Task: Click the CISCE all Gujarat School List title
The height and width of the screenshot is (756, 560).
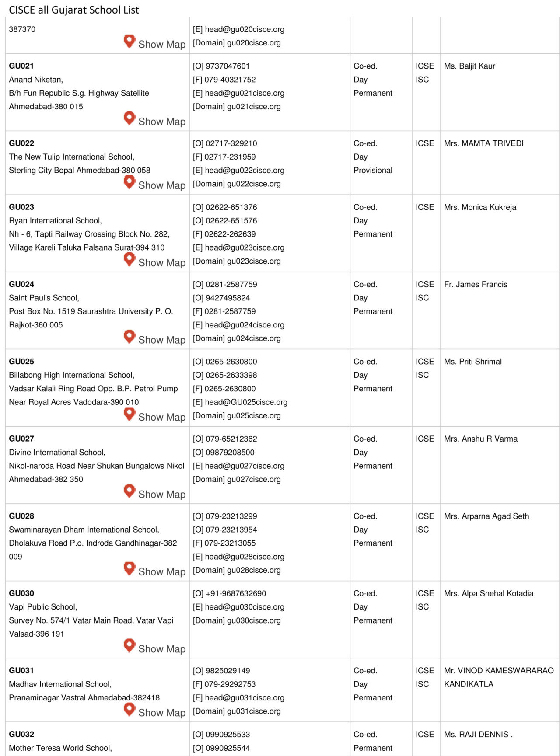Action: point(74,10)
